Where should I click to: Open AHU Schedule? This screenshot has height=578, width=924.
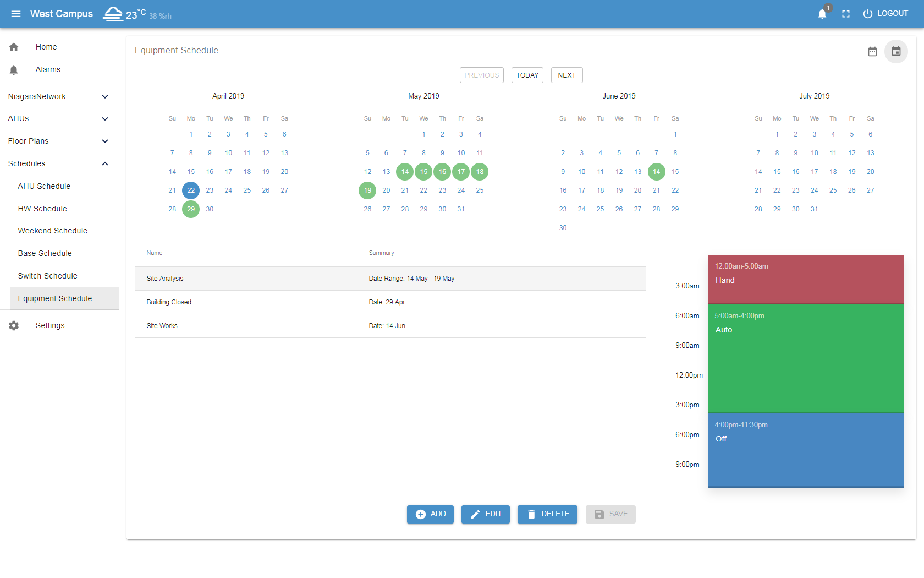44,186
